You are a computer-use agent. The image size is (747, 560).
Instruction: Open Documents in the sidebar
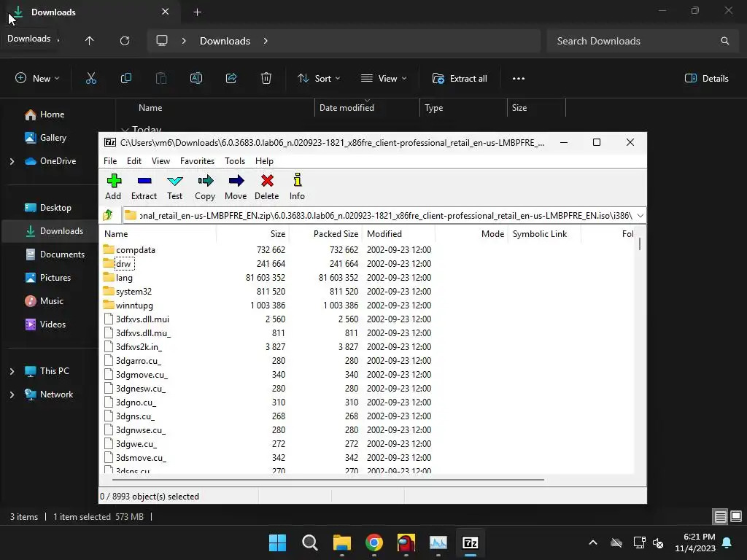click(x=62, y=254)
